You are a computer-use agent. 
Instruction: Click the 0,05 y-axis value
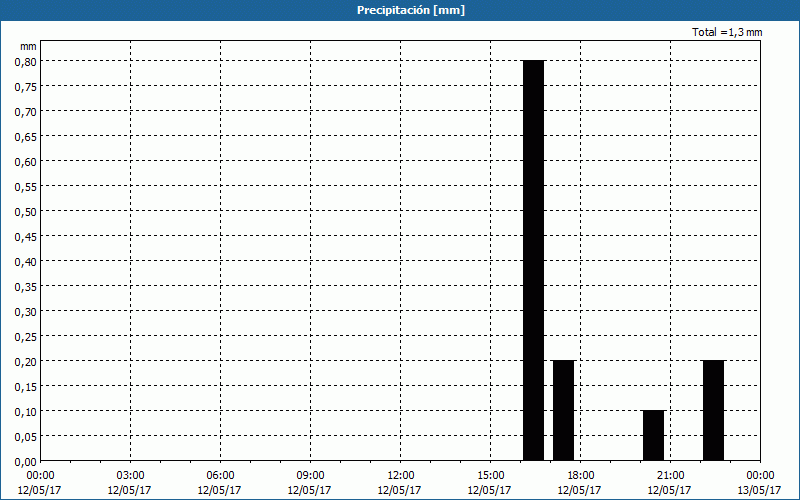(x=26, y=437)
